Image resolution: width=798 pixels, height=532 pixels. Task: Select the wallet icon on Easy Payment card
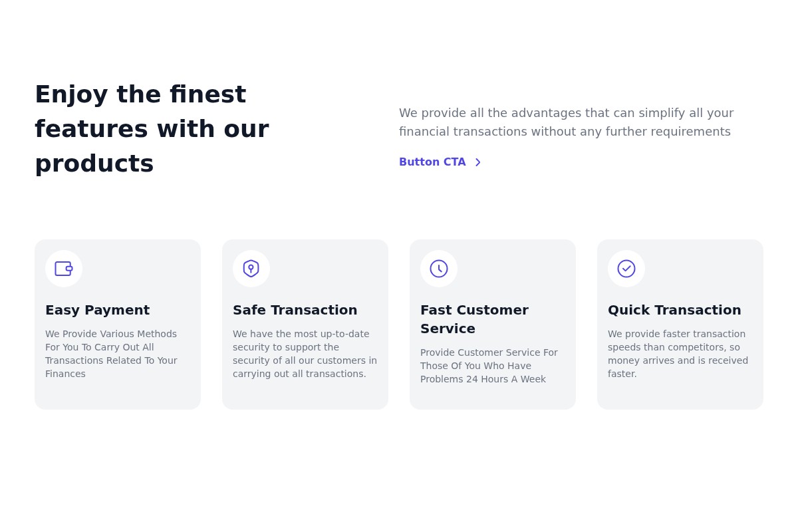pos(64,269)
